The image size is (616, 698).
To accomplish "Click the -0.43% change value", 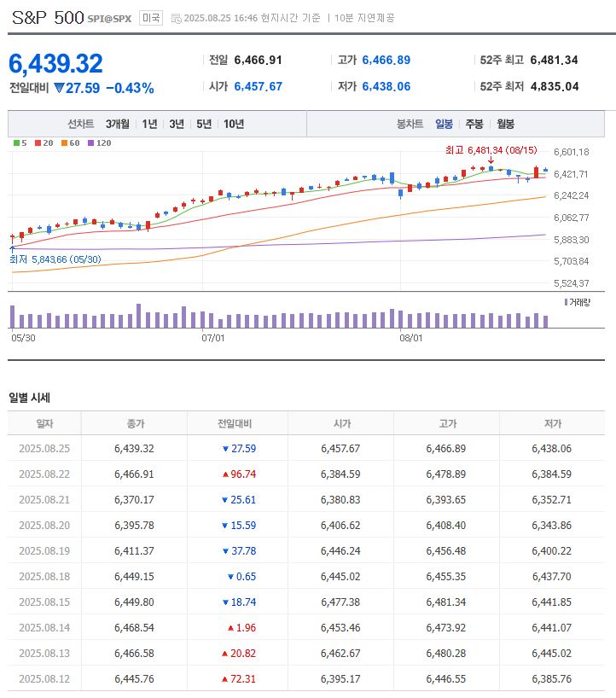I will (130, 88).
